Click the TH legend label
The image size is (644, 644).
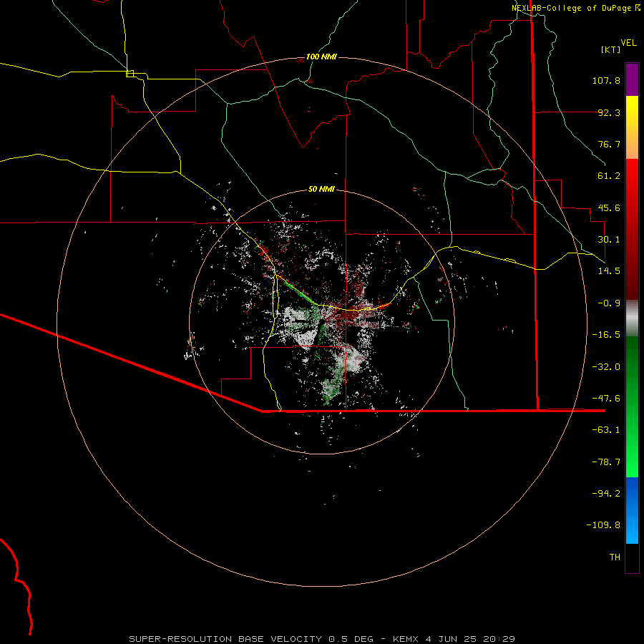click(615, 557)
